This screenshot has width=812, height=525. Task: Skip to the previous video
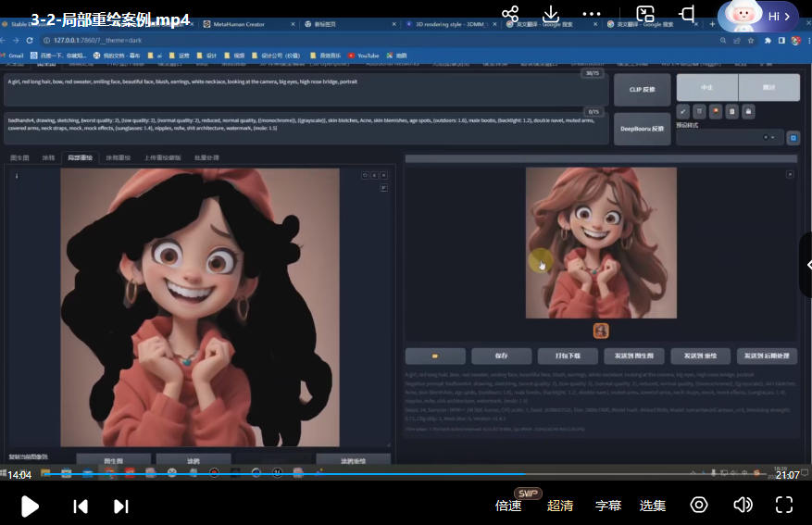click(81, 506)
